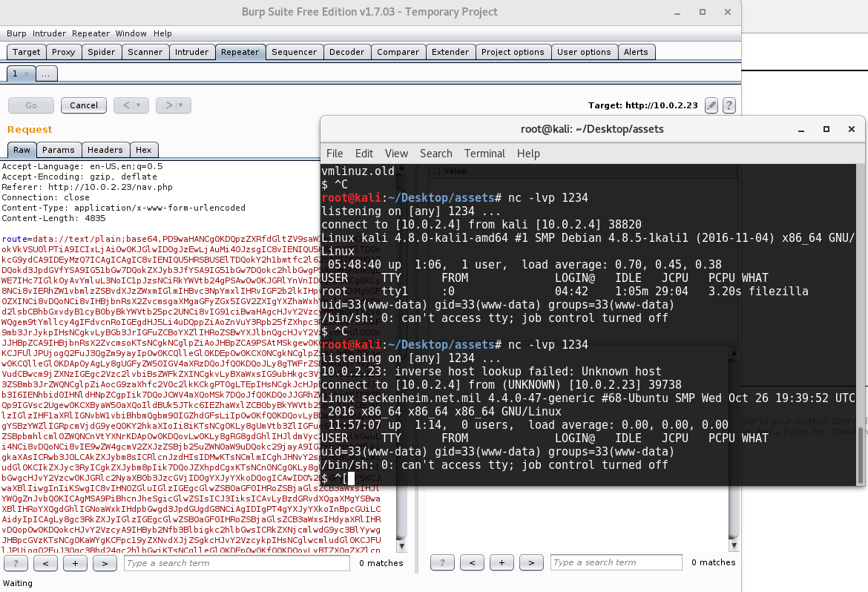The height and width of the screenshot is (592, 868).
Task: Click request pane scroll down arrow
Action: [402, 546]
